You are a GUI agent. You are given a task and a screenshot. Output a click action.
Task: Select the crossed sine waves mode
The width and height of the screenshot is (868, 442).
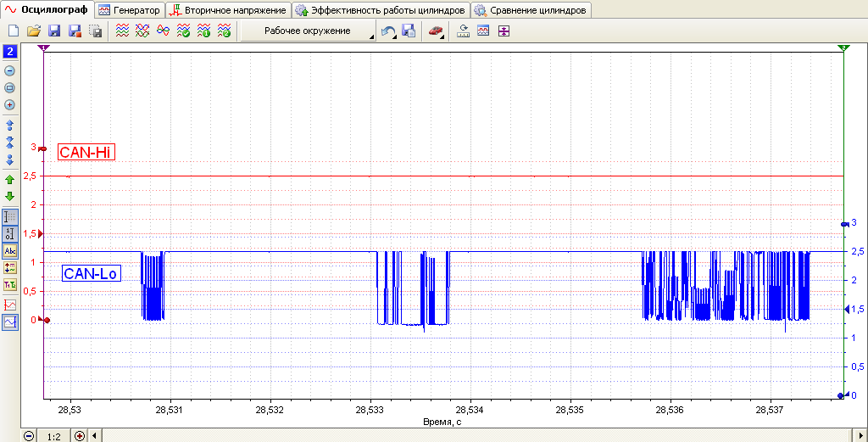(163, 31)
